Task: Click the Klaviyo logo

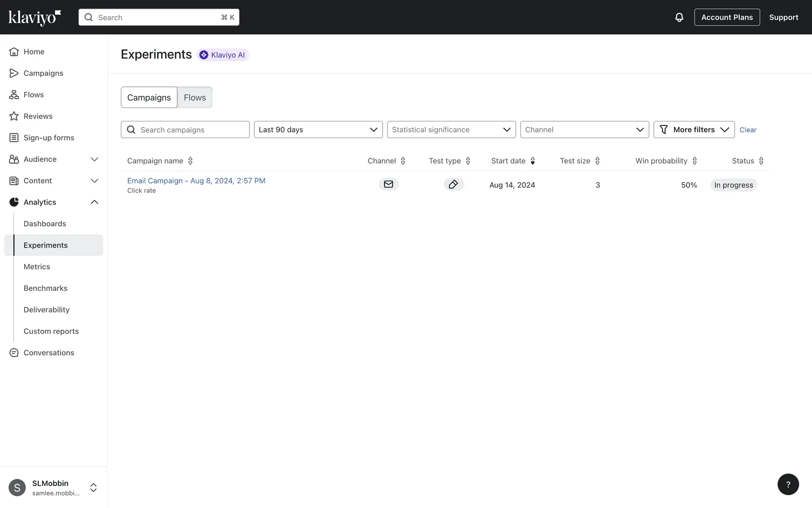Action: [x=35, y=17]
